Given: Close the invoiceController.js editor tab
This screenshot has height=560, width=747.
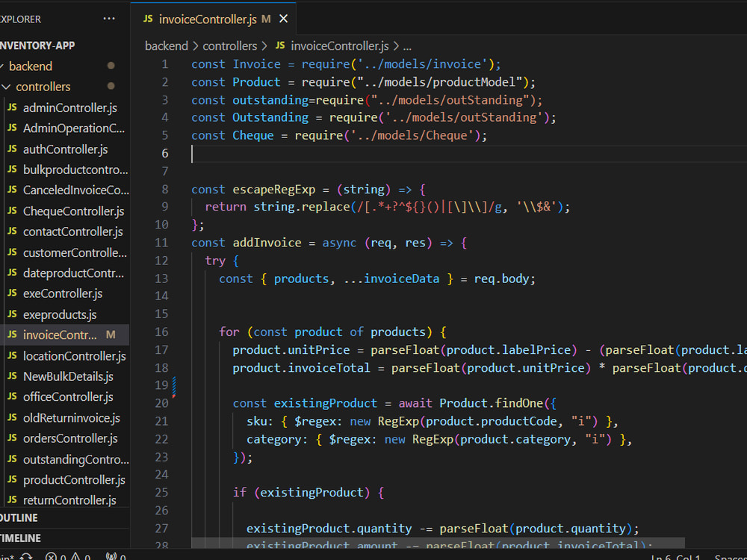Looking at the screenshot, I should (283, 19).
